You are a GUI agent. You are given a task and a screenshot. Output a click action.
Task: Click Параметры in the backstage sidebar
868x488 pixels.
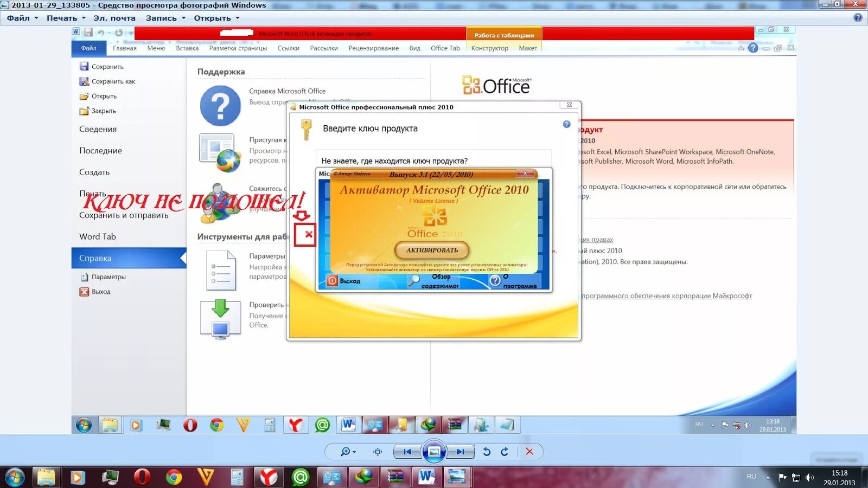103,277
